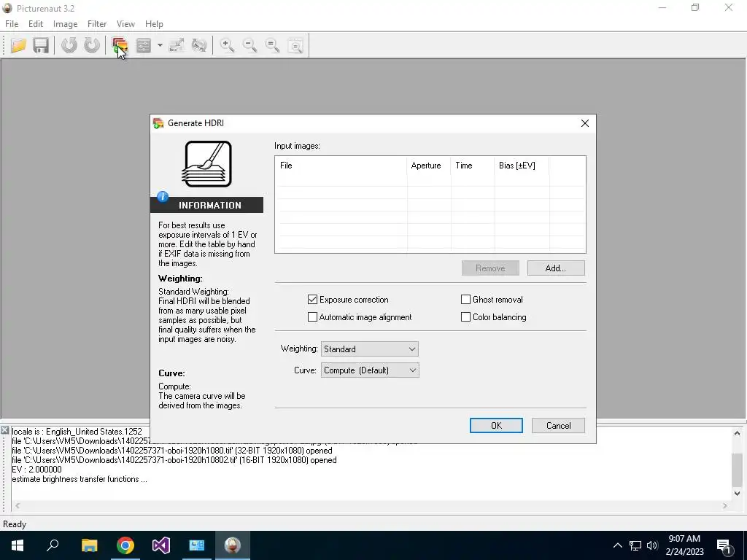This screenshot has width=747, height=560.
Task: Click the log panel close X icon
Action: coord(5,430)
